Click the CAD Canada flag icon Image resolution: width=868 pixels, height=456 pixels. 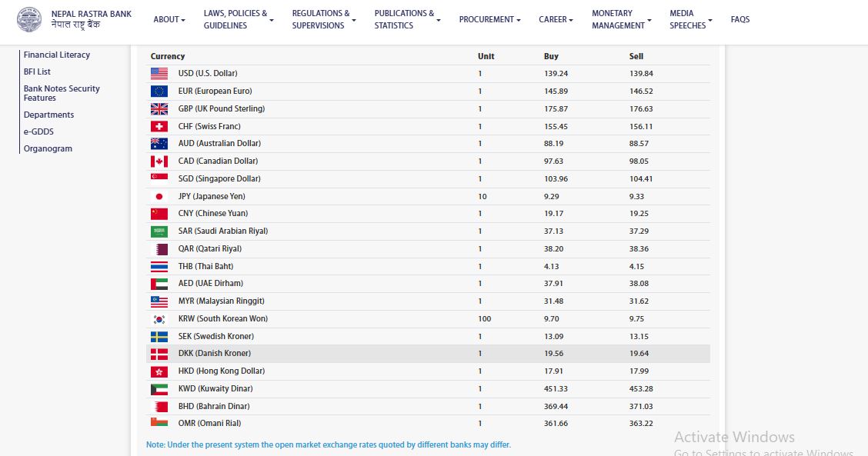click(159, 161)
